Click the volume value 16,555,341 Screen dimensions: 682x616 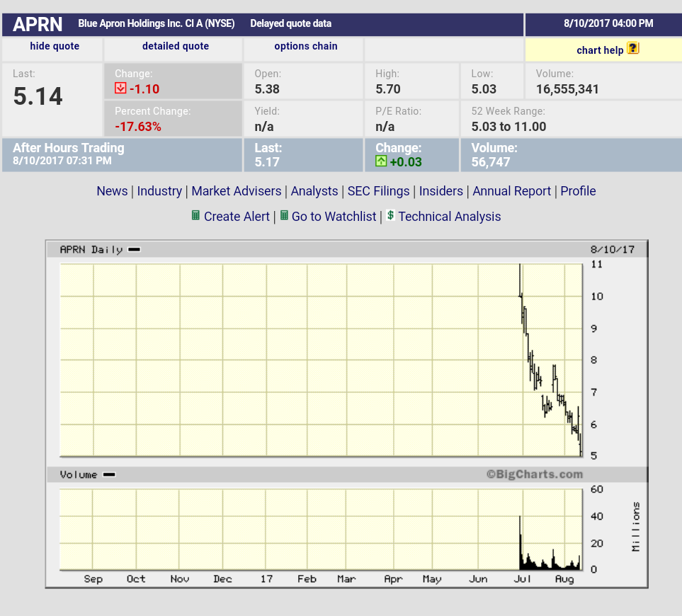pyautogui.click(x=567, y=89)
